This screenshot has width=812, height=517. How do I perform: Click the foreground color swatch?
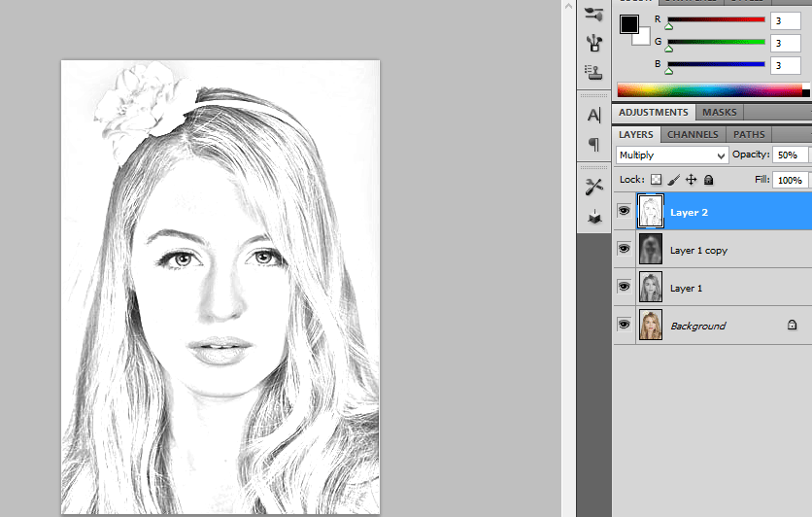[x=629, y=24]
